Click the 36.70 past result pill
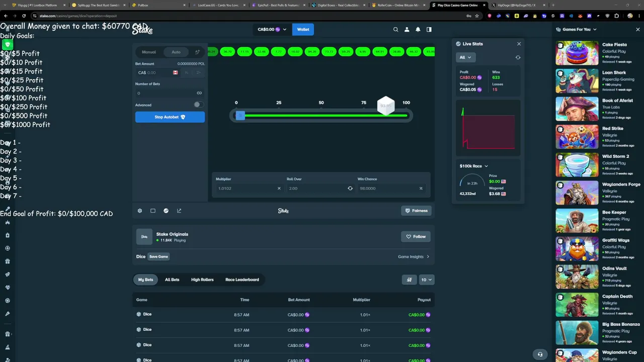 click(227, 52)
